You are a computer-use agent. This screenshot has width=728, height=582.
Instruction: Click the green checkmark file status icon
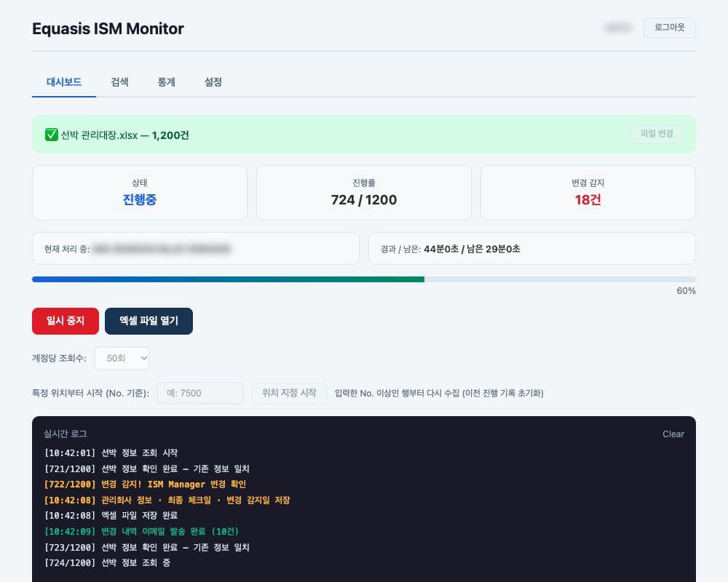click(x=52, y=135)
